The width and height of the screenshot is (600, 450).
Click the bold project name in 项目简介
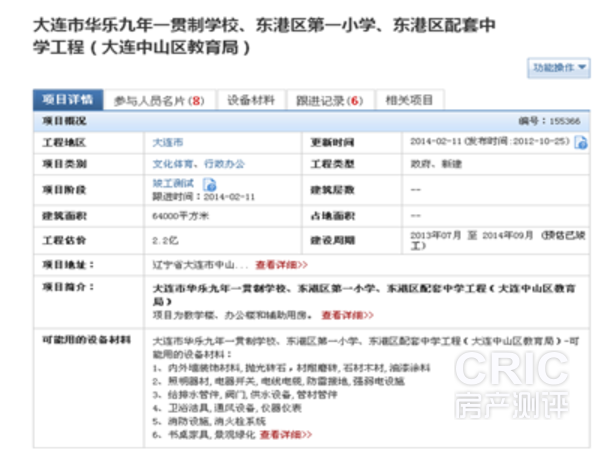click(x=364, y=295)
